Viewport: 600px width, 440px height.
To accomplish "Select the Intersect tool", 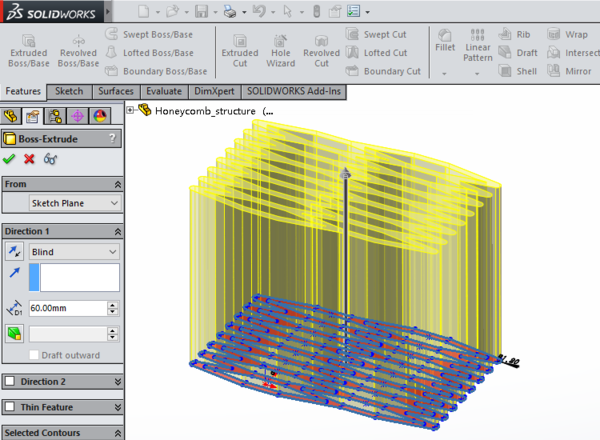I will coord(573,52).
